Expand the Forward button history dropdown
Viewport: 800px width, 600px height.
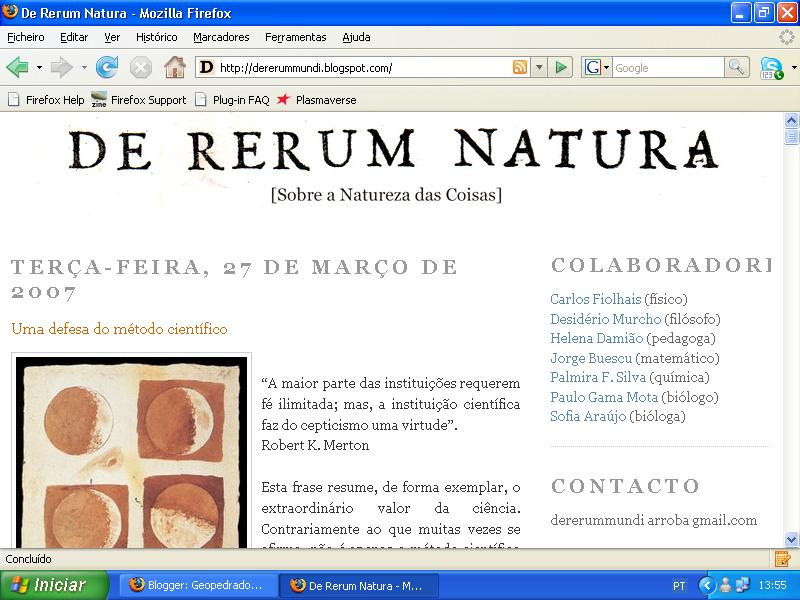tap(84, 67)
